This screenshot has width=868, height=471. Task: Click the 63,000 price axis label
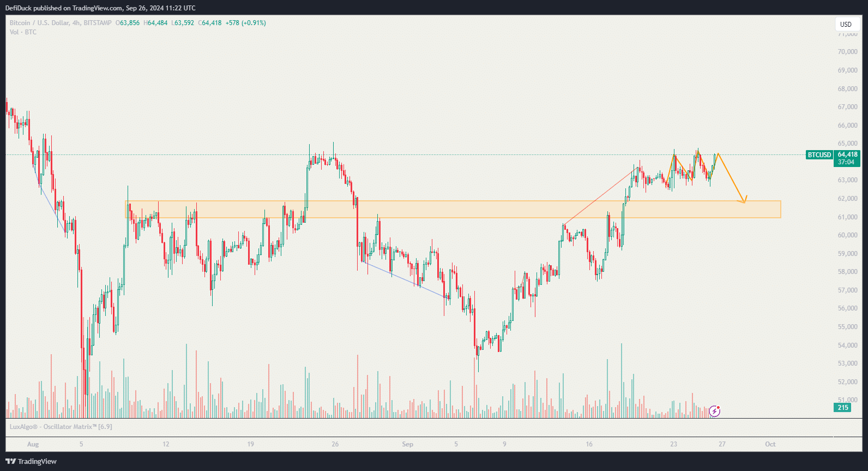pyautogui.click(x=848, y=180)
